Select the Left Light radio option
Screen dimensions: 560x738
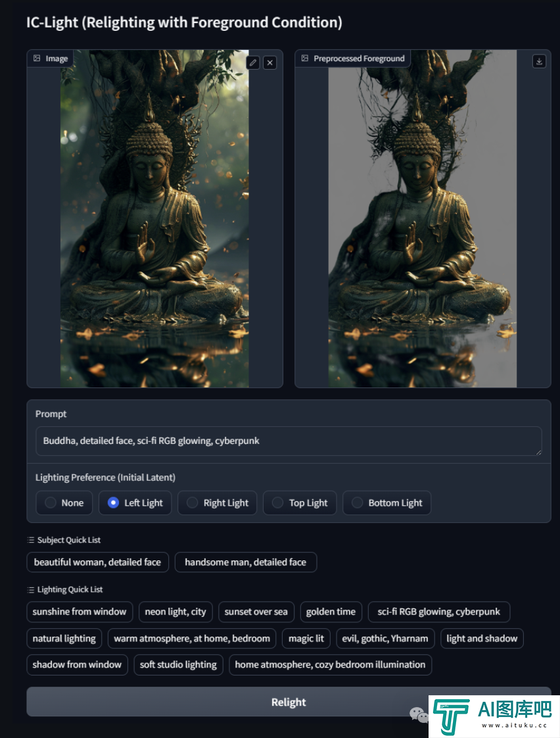(x=135, y=503)
